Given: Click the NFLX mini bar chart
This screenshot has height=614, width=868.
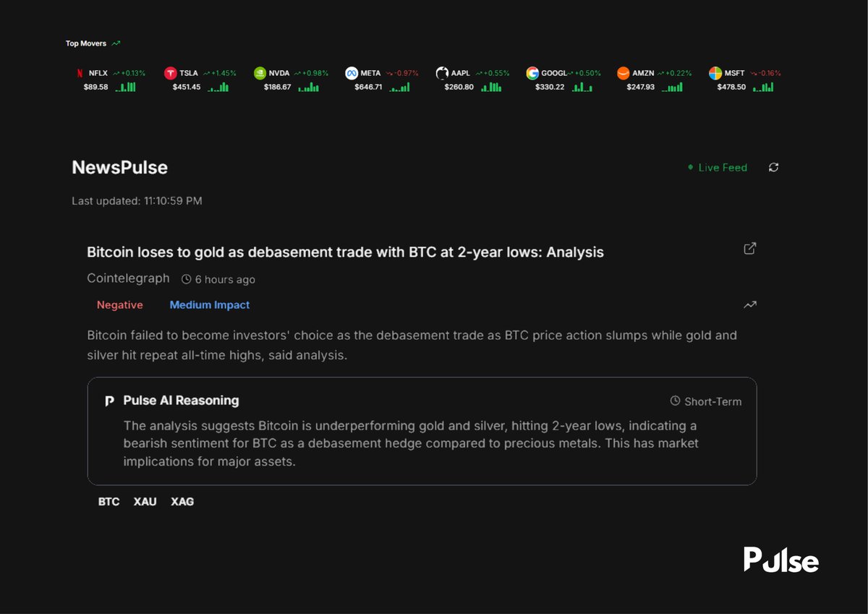Looking at the screenshot, I should pyautogui.click(x=126, y=87).
